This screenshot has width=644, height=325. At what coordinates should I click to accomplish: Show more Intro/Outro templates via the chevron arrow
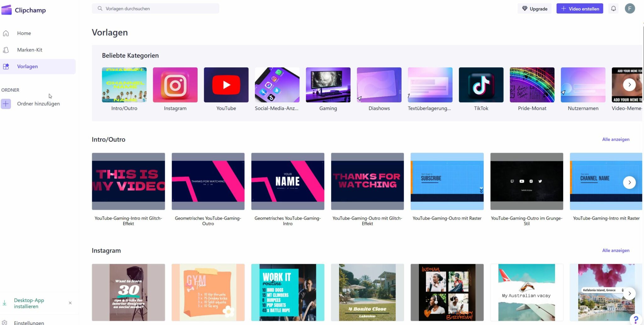point(629,182)
